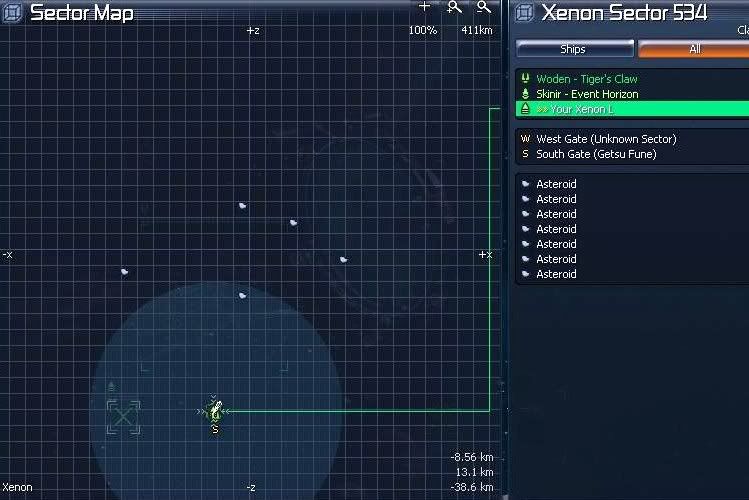Select the last Asteroid entry in the list

(556, 274)
